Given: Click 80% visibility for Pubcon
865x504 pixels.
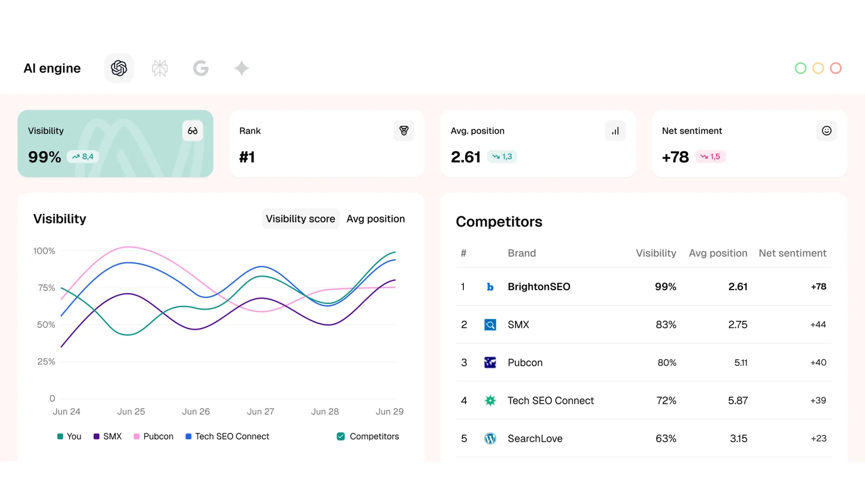Looking at the screenshot, I should [667, 362].
